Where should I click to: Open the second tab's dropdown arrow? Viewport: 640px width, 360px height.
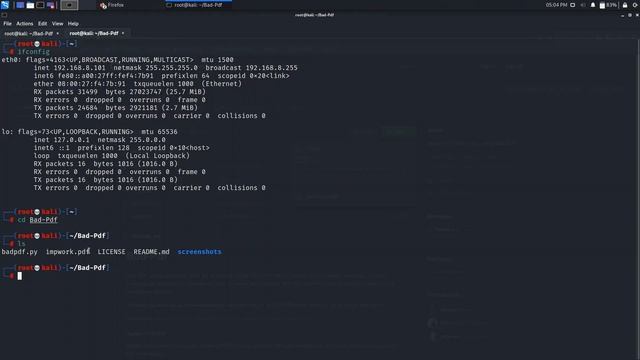pyautogui.click(x=123, y=33)
